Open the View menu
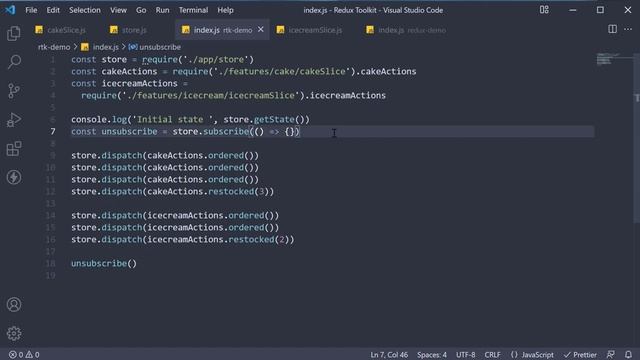 tap(118, 10)
